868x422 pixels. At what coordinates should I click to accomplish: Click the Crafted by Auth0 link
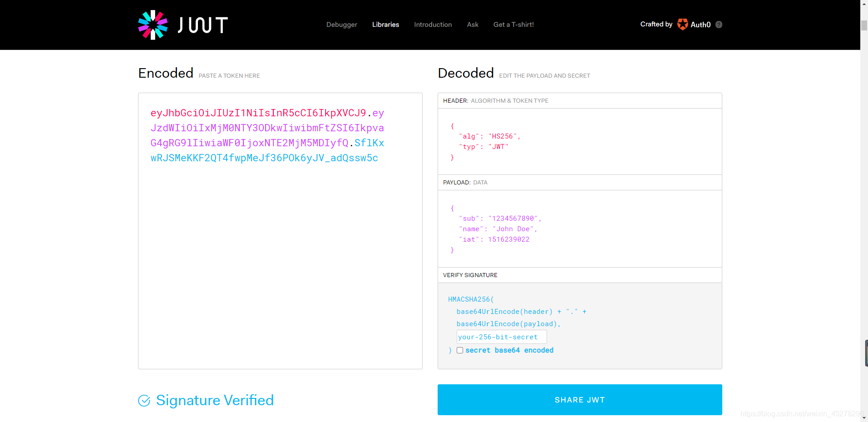pos(676,25)
